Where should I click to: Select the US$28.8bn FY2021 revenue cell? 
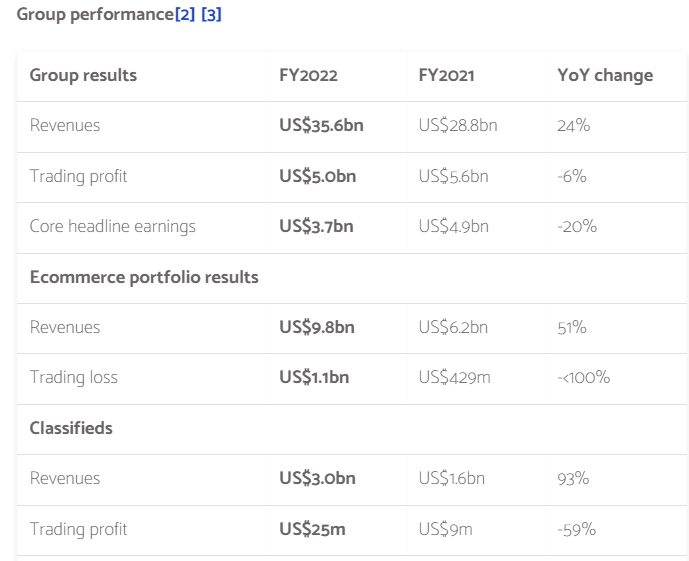click(458, 126)
